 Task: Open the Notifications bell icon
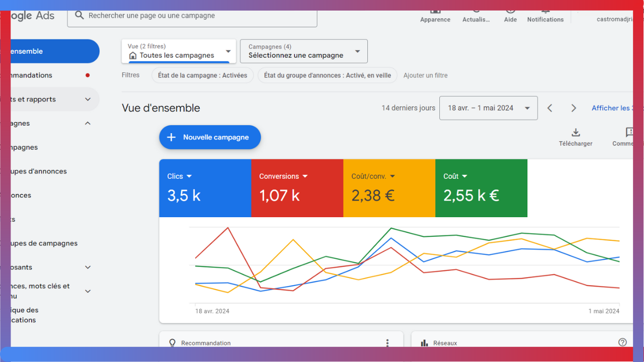pos(545,12)
